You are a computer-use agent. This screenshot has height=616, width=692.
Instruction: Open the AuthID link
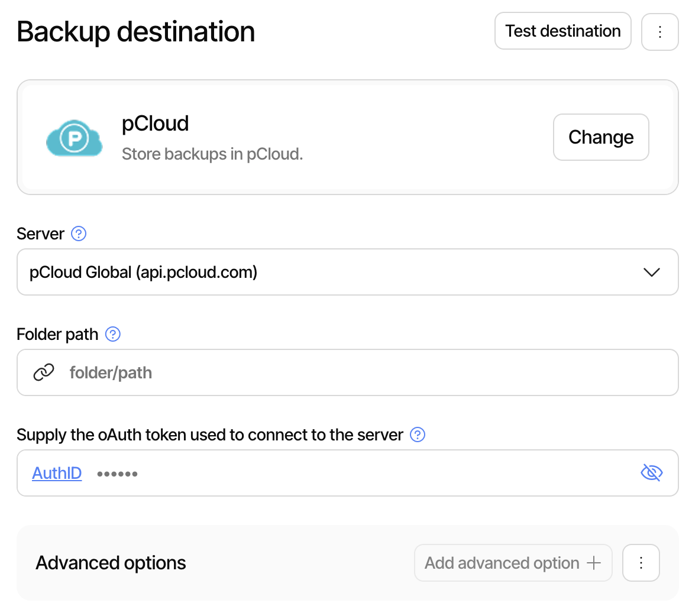point(56,473)
